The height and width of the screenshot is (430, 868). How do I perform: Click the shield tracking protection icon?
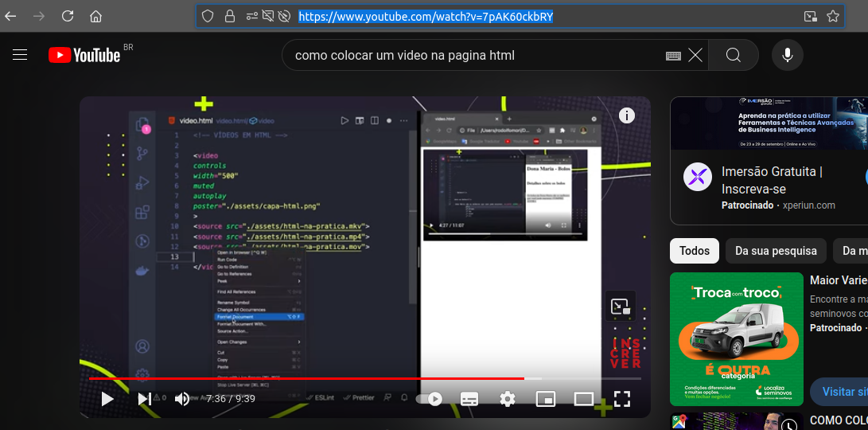208,17
